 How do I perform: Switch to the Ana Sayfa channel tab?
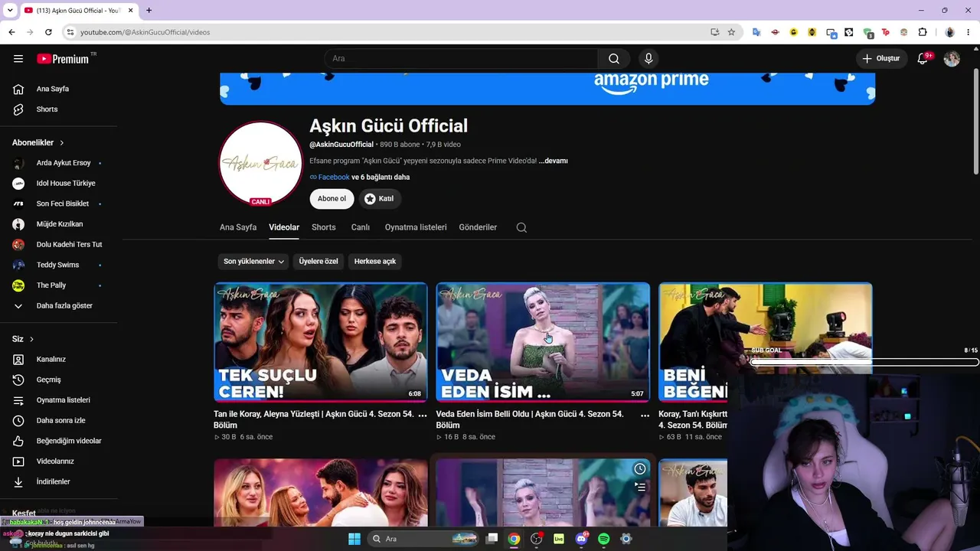[238, 227]
